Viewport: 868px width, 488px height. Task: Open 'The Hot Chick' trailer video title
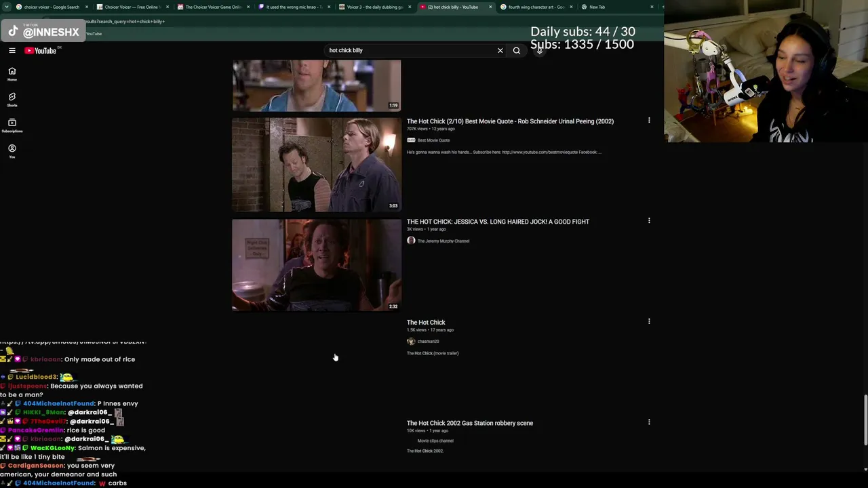(426, 322)
